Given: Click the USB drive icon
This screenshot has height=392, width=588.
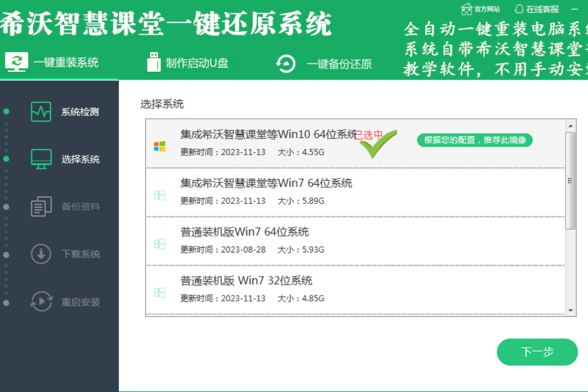Looking at the screenshot, I should (153, 62).
